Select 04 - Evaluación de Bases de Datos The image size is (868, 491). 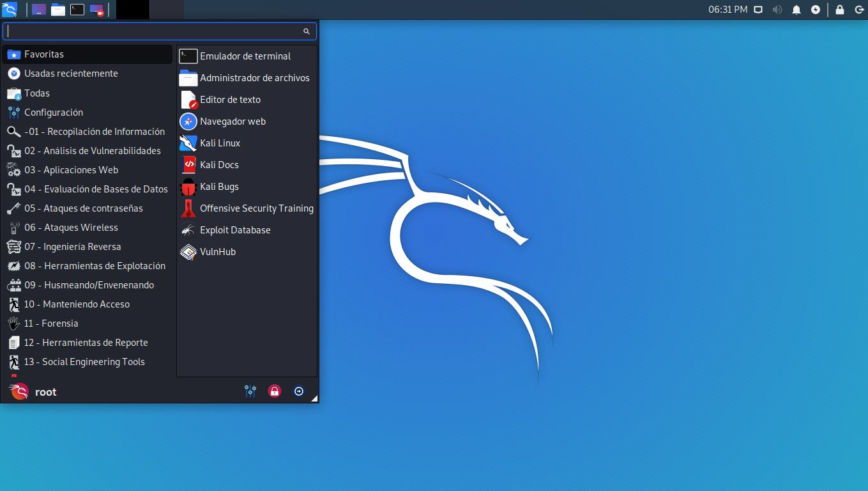tap(88, 189)
